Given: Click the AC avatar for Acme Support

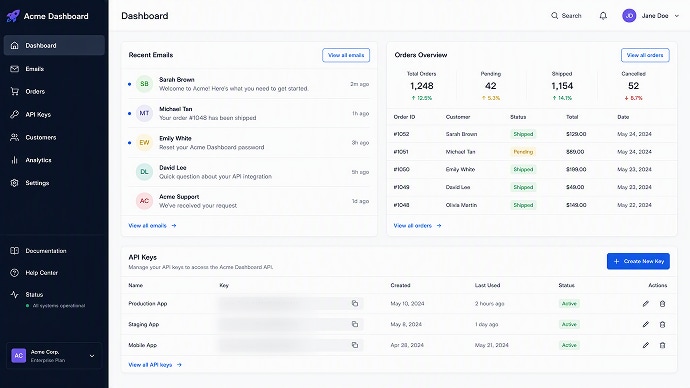Looking at the screenshot, I should [x=144, y=201].
